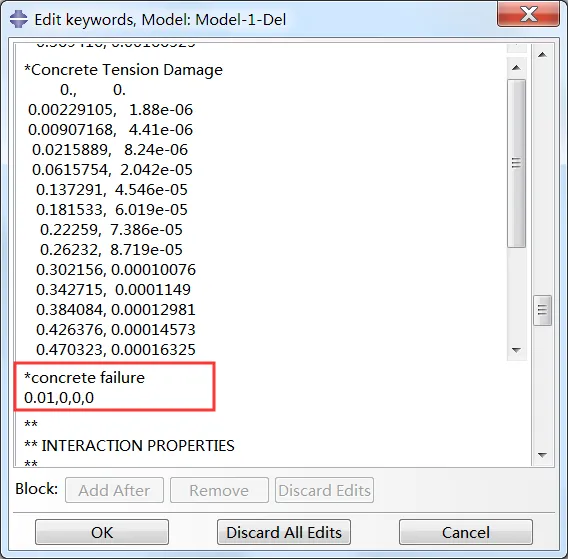Click the first data row 0., 0.

coord(93,90)
